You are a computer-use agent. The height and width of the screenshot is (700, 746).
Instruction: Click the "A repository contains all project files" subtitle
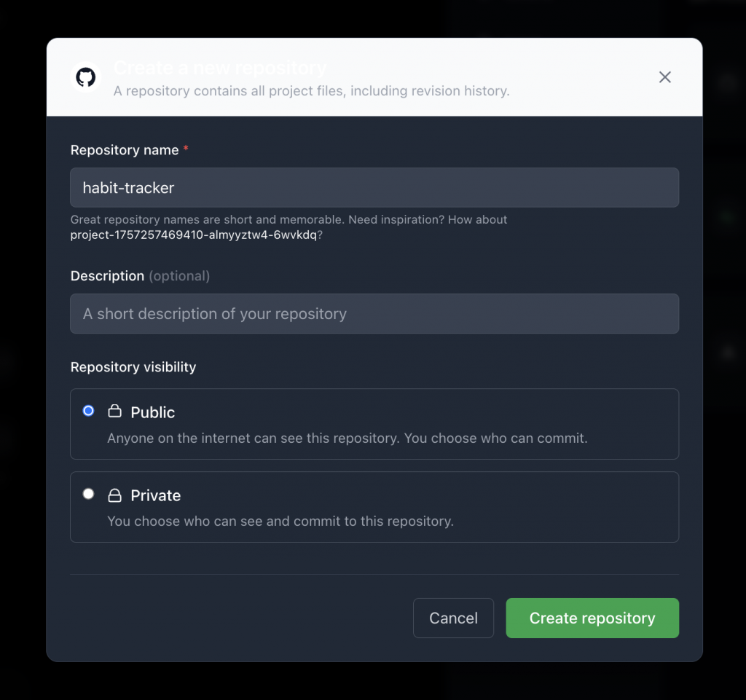coord(311,91)
